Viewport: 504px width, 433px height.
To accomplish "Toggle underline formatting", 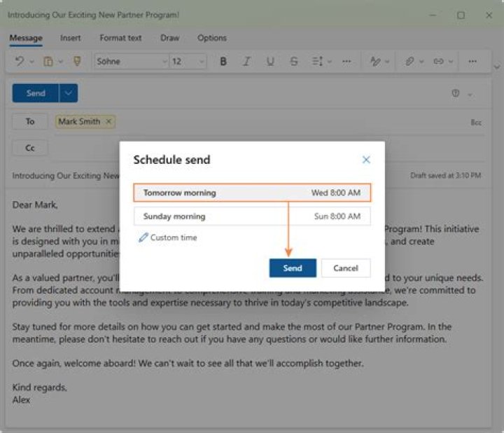I will click(270, 62).
